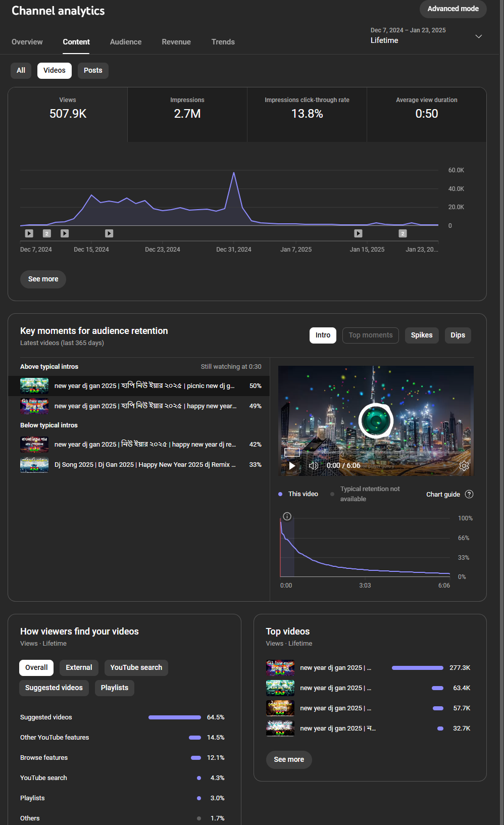Open the Overview tab

27,42
